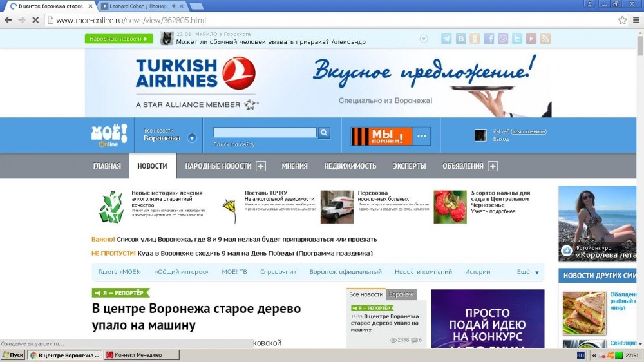
Task: Open the Ещё dropdown in the submenu
Action: (528, 272)
